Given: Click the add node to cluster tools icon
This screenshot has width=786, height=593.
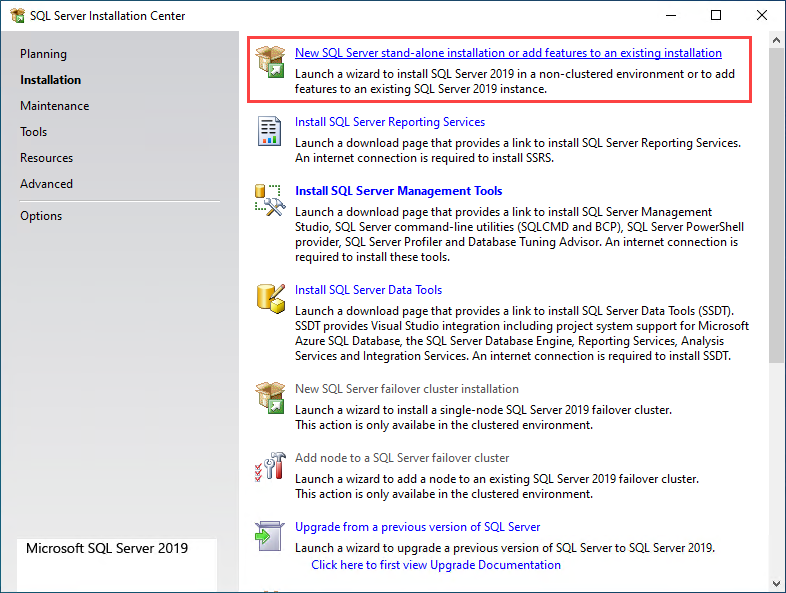Looking at the screenshot, I should tap(270, 467).
